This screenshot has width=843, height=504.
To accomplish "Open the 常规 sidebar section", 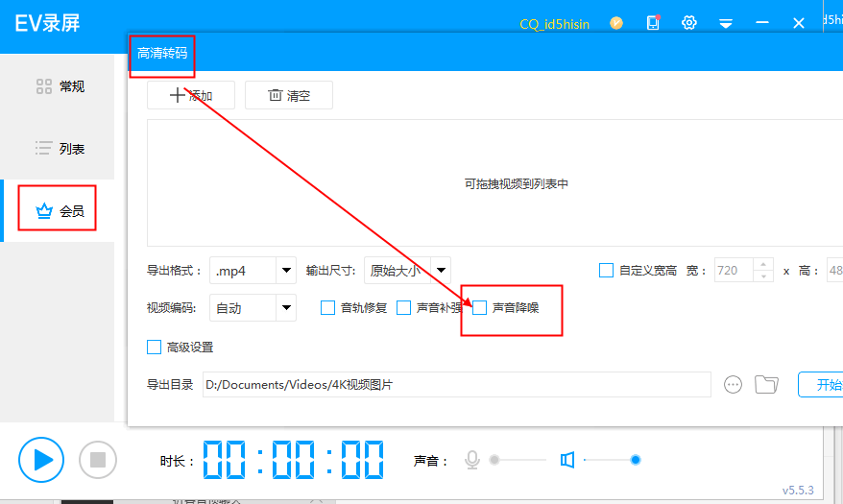I will 57,86.
